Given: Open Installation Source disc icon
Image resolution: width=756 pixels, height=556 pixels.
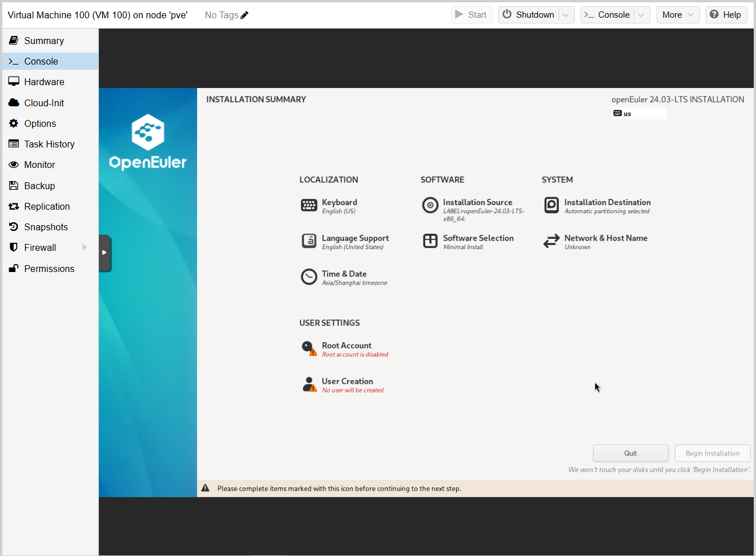Looking at the screenshot, I should 430,205.
